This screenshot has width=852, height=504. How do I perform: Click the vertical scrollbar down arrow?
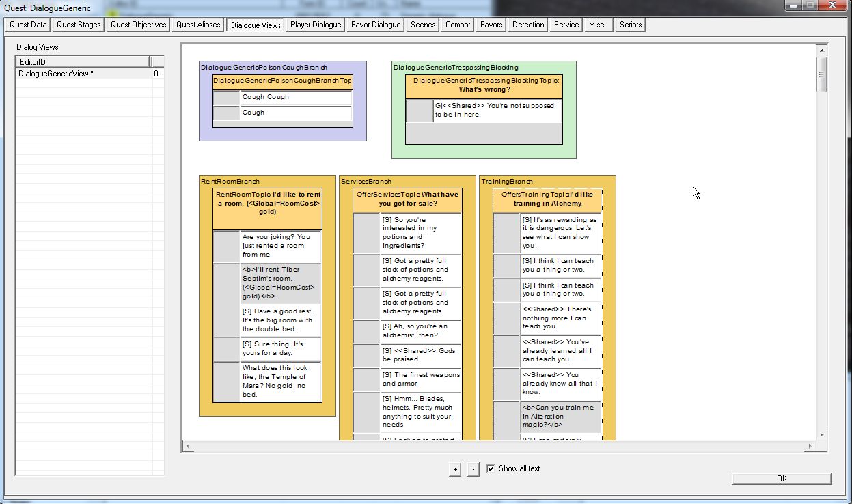pos(822,434)
